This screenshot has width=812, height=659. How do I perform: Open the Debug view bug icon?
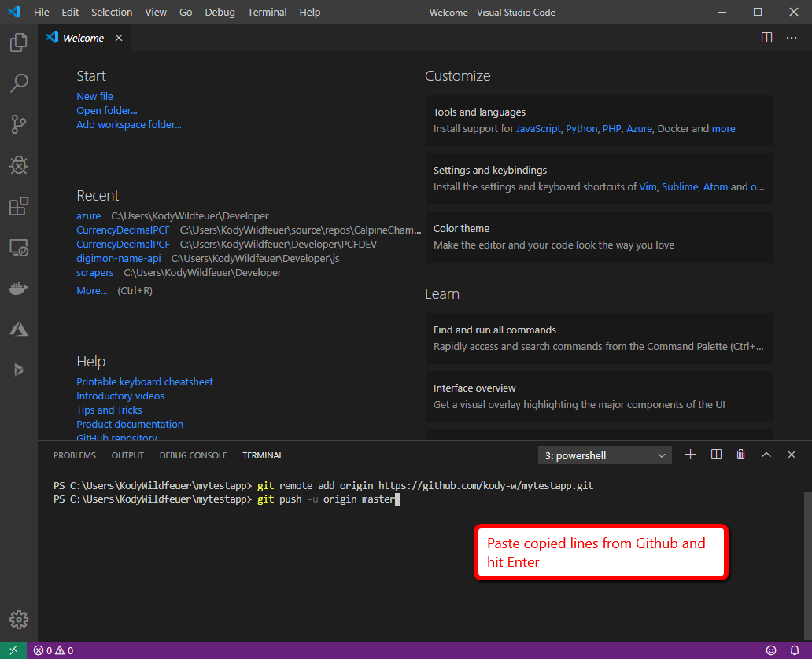(19, 165)
